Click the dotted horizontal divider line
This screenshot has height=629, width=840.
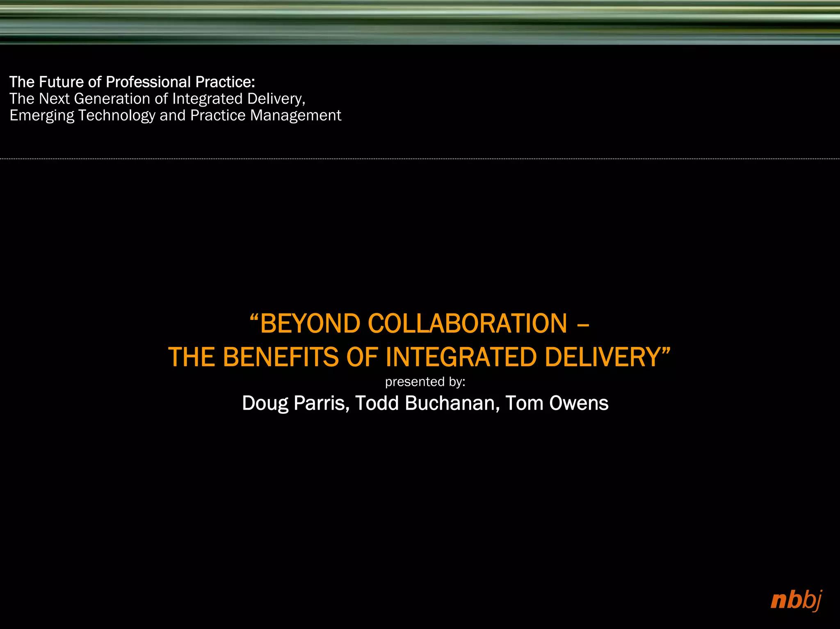click(420, 159)
